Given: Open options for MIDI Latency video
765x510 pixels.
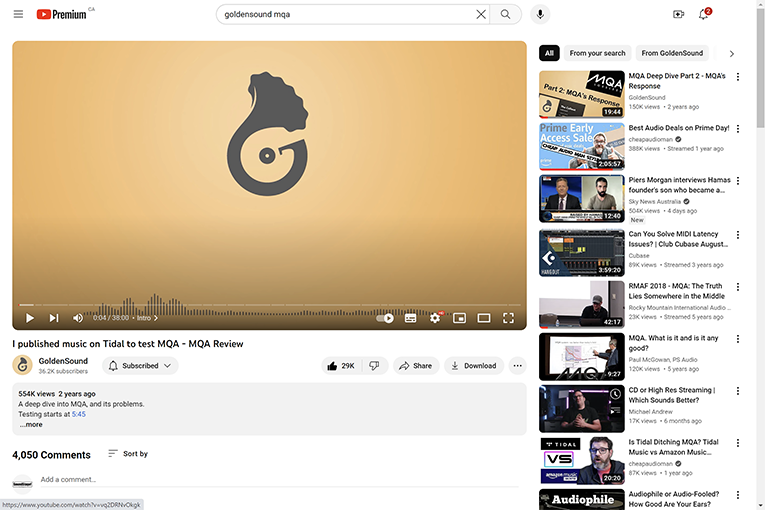Looking at the screenshot, I should (x=738, y=235).
